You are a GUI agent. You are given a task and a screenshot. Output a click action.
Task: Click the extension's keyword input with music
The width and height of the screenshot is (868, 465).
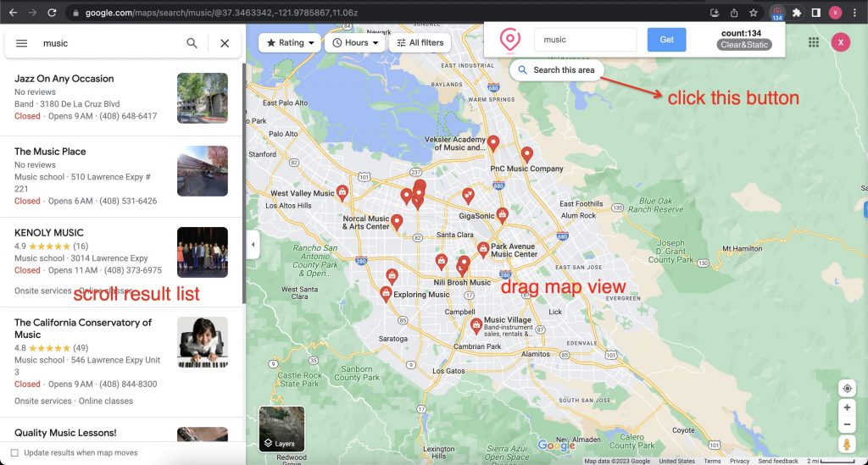point(585,40)
